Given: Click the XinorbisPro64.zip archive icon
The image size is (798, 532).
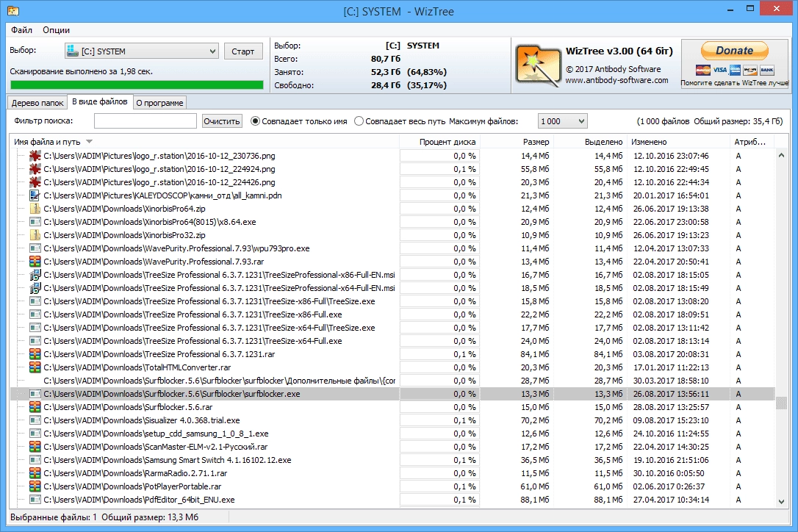Looking at the screenshot, I should (x=35, y=209).
